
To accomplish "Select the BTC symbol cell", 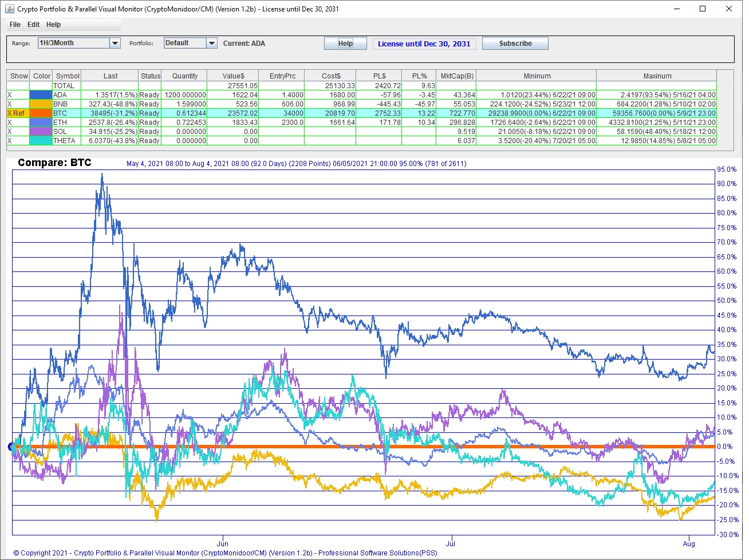I will (x=67, y=113).
